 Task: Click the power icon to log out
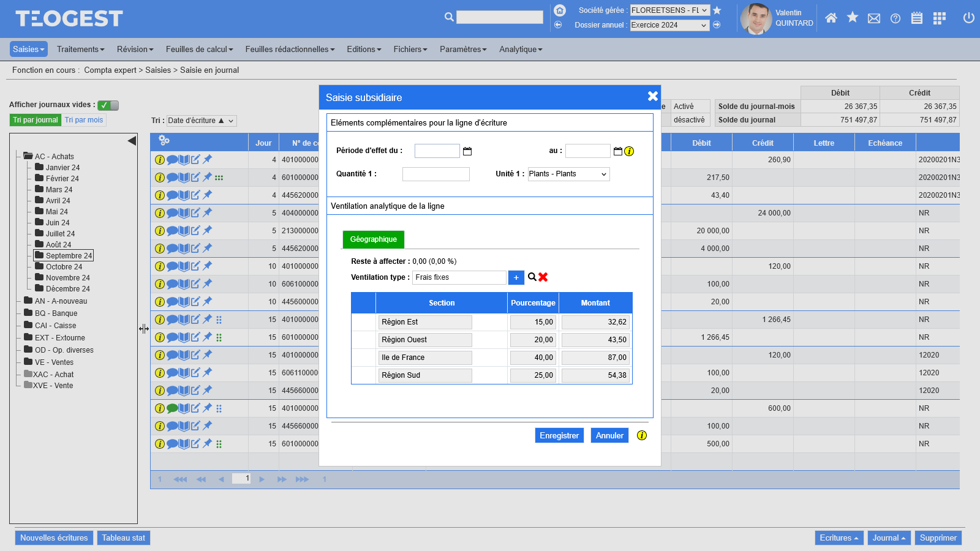[968, 18]
